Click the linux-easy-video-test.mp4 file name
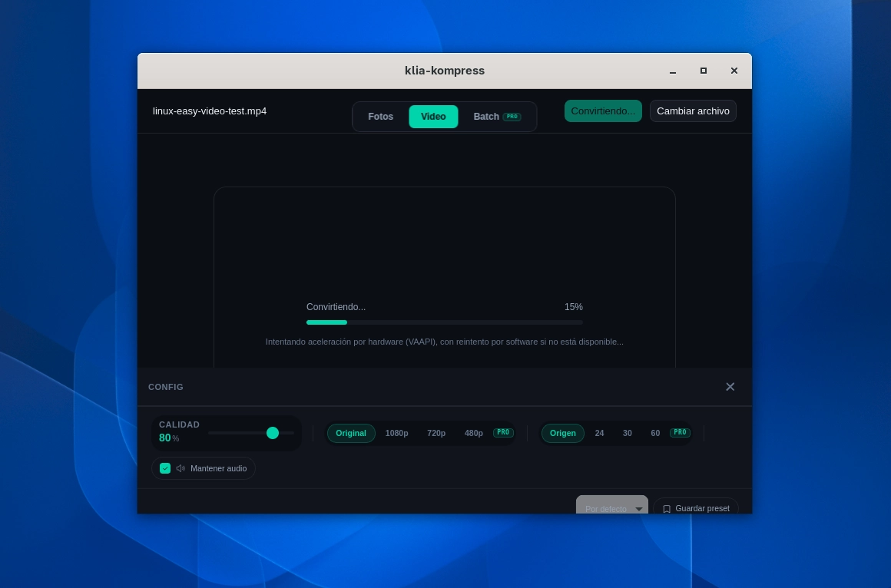This screenshot has height=588, width=891. pyautogui.click(x=210, y=111)
